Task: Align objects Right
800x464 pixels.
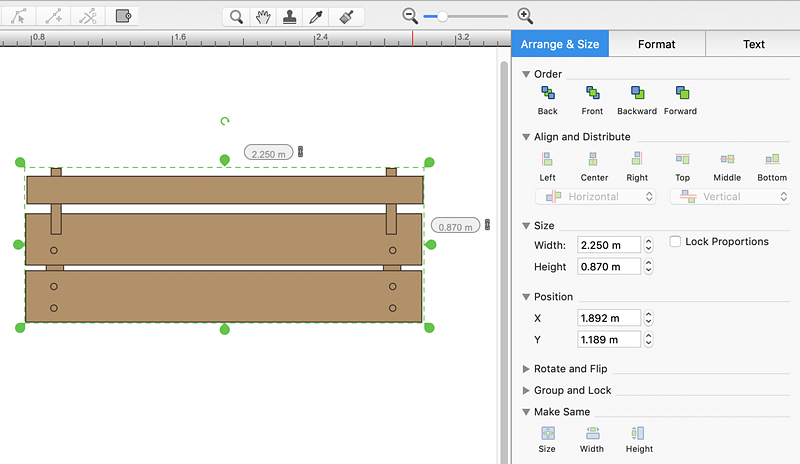Action: (x=637, y=166)
